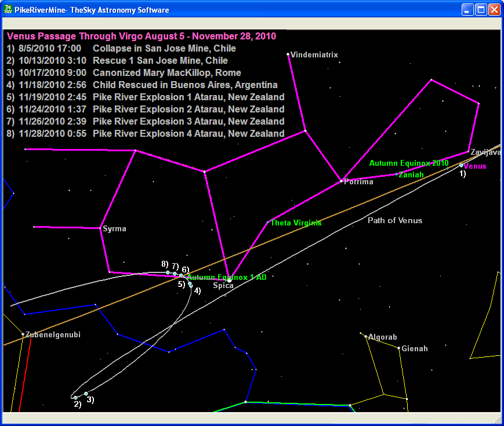Click legend entry Canonized Mary MacKillop, Rome
This screenshot has width=504, height=426.
[166, 73]
